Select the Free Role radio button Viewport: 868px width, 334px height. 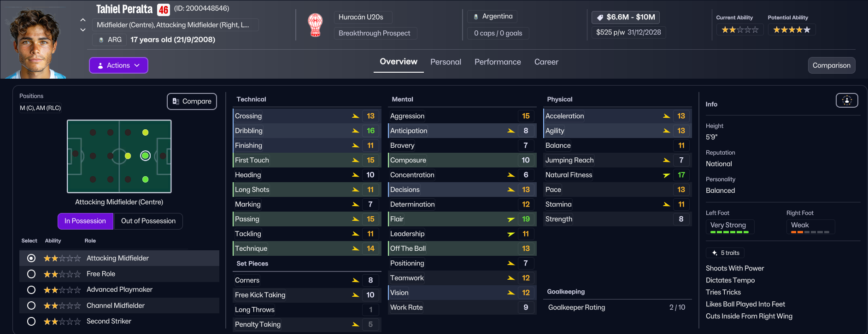(x=31, y=274)
